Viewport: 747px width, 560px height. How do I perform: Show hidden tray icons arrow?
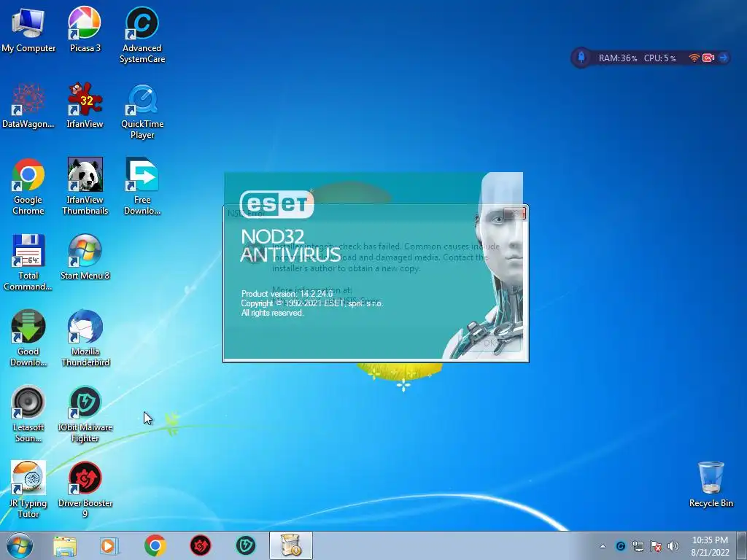coord(603,546)
